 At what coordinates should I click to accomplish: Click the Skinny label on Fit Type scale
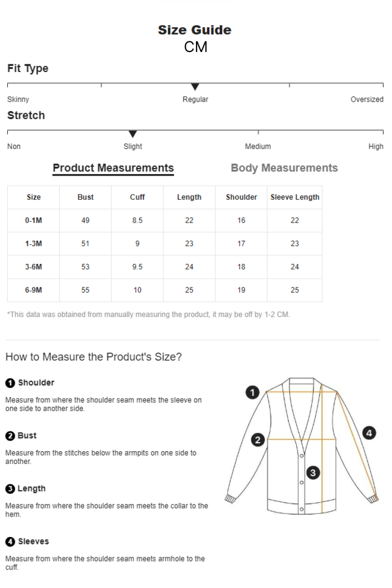(x=18, y=100)
